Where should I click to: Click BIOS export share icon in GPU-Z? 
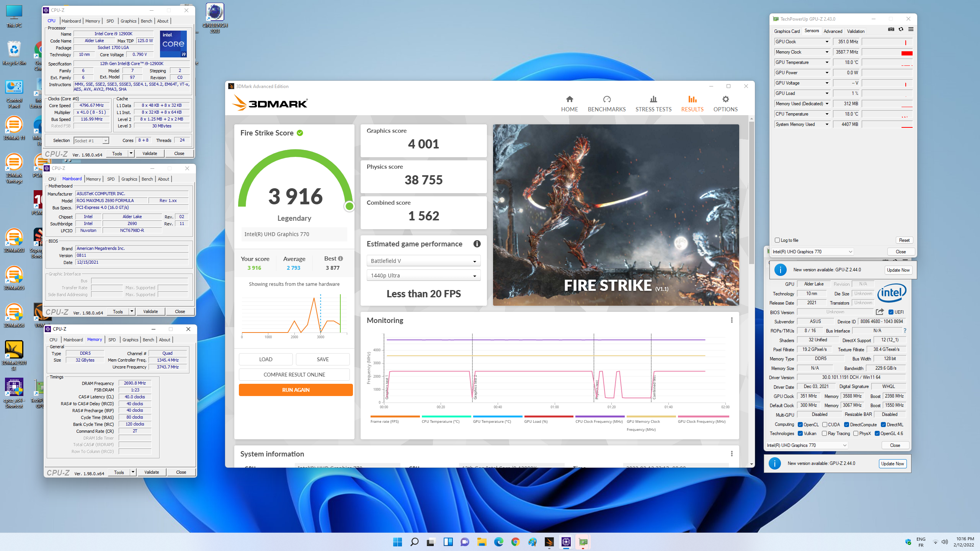click(x=880, y=312)
